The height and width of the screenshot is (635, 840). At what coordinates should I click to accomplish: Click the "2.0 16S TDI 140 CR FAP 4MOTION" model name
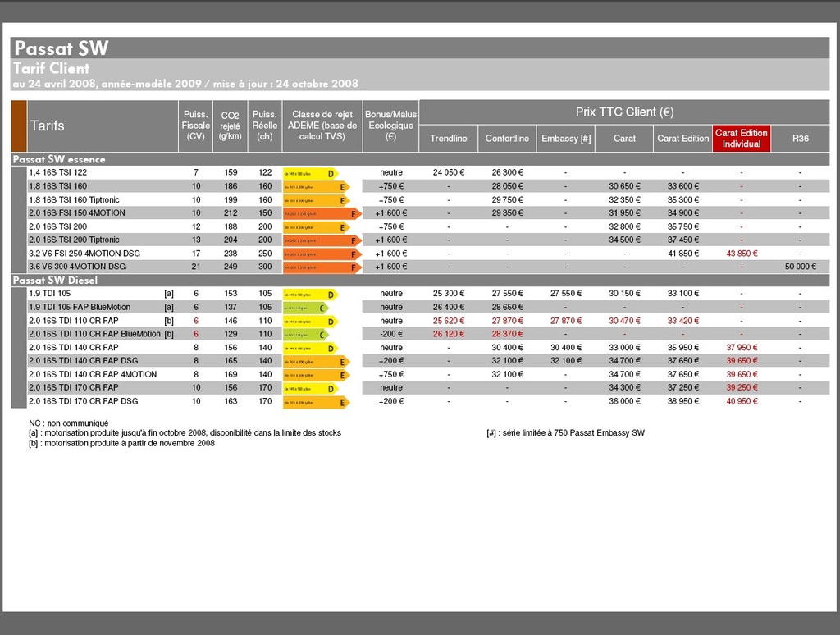tap(93, 375)
